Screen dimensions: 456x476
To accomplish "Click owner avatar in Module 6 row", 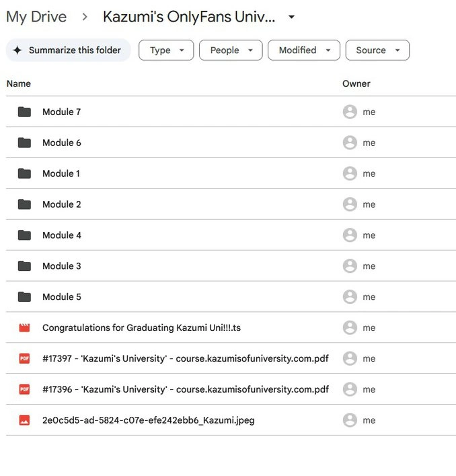I will [350, 143].
